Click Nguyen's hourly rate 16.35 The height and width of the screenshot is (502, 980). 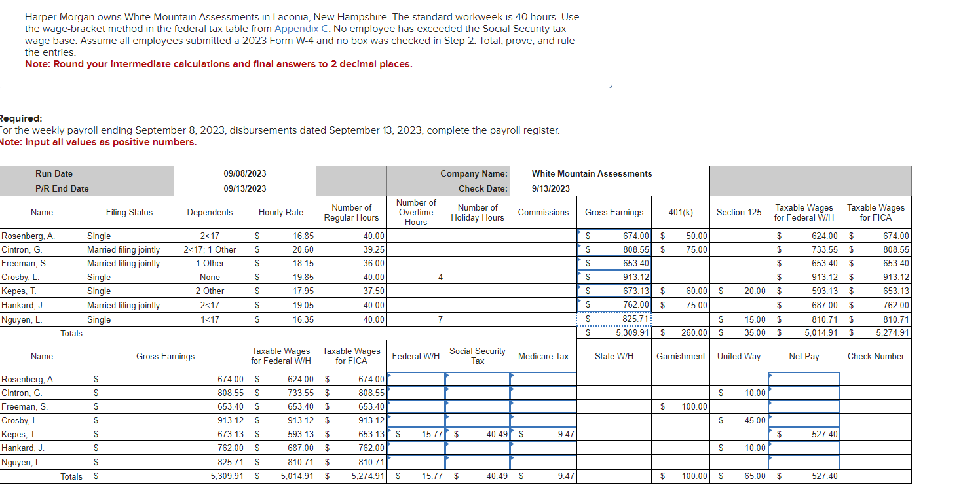click(x=280, y=319)
